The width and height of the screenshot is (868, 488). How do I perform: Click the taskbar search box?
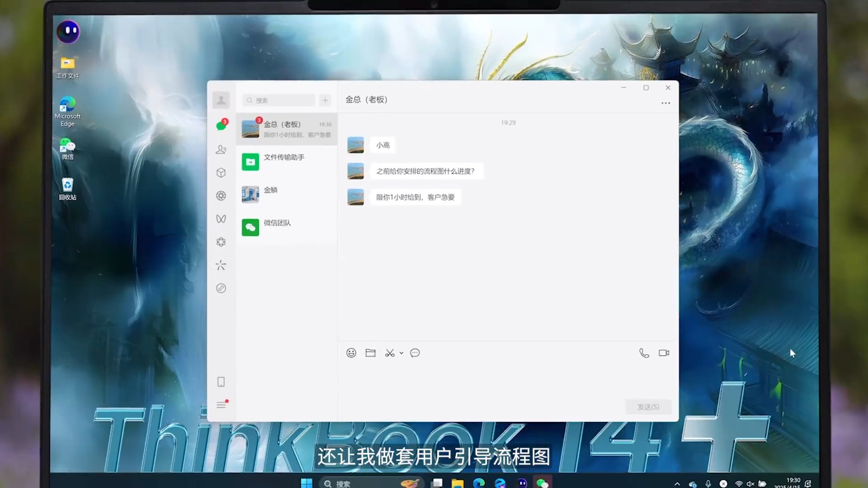[371, 483]
